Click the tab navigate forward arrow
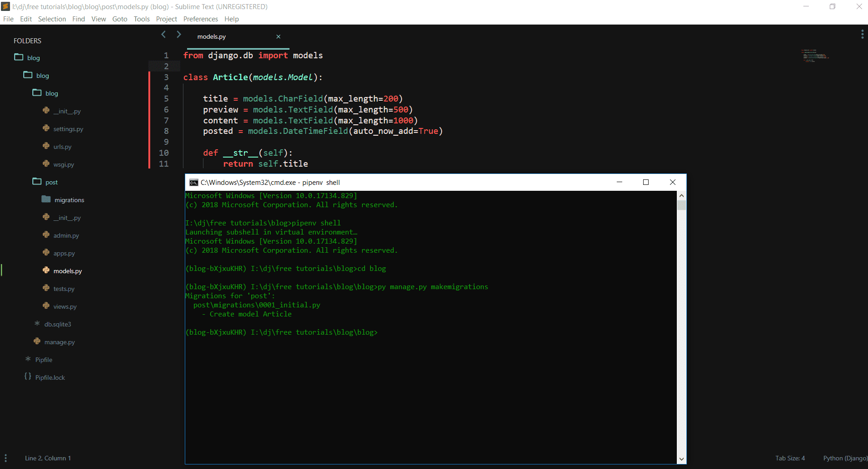Image resolution: width=868 pixels, height=469 pixels. (x=179, y=35)
